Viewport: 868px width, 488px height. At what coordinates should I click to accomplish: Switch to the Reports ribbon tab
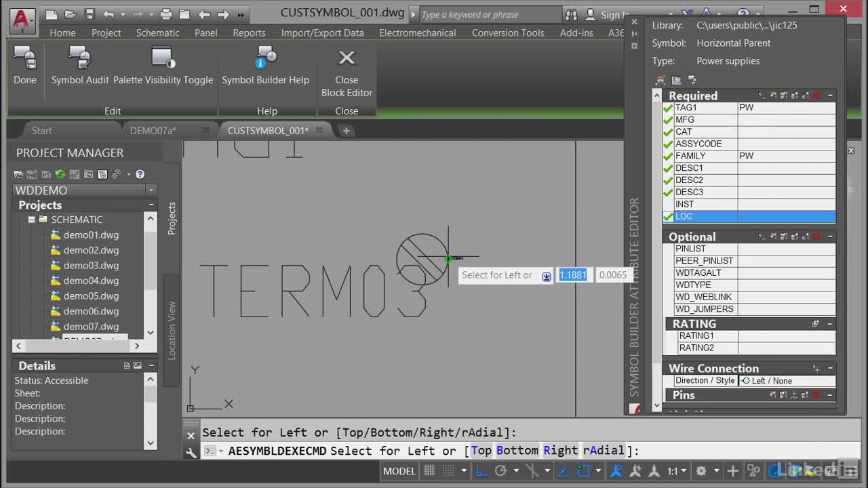click(x=249, y=33)
